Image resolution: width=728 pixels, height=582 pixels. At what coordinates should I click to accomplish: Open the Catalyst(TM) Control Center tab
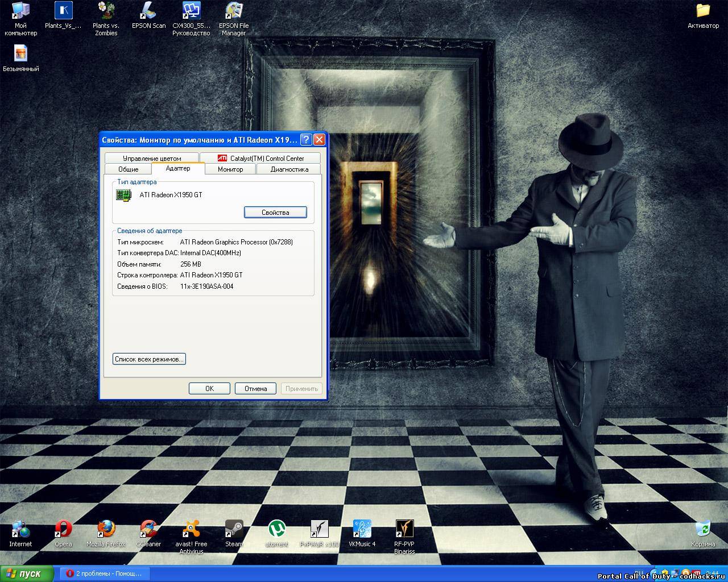[x=260, y=158]
